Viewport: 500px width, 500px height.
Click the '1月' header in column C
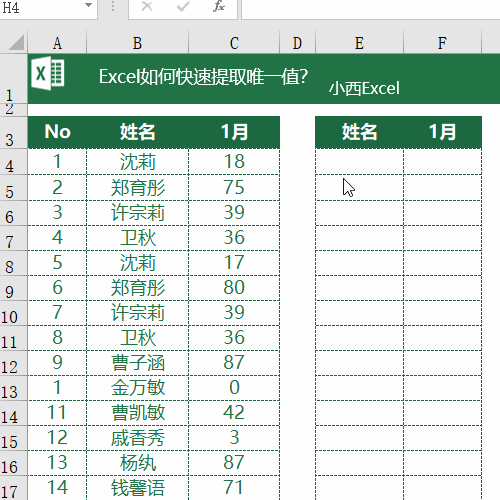point(234,132)
